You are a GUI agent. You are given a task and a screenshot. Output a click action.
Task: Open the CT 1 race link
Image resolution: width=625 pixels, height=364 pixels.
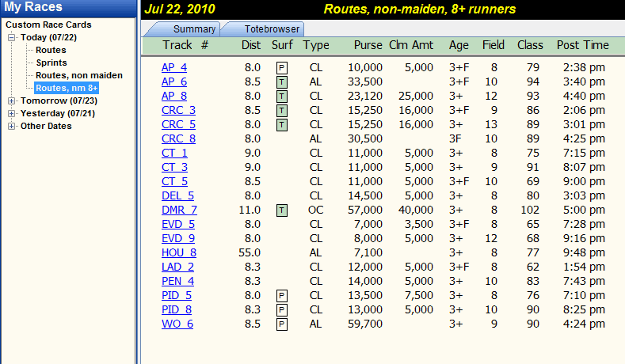174,154
